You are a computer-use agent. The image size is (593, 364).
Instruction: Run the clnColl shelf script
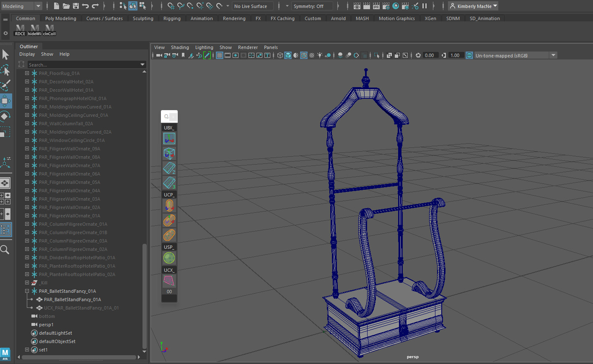[x=49, y=30]
